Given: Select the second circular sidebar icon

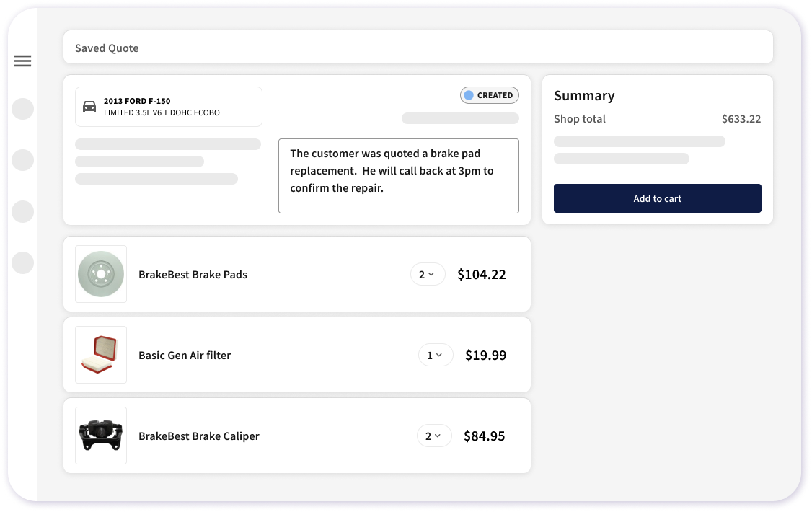Looking at the screenshot, I should click(x=23, y=160).
